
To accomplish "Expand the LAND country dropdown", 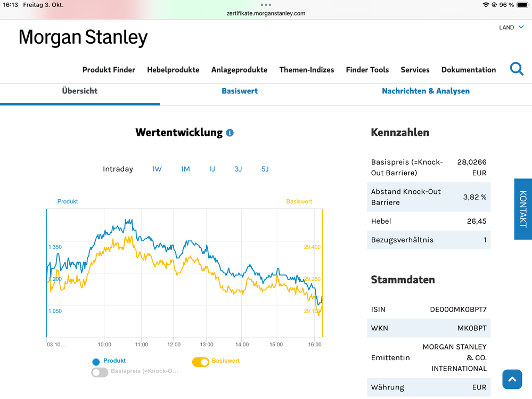I will 511,27.
